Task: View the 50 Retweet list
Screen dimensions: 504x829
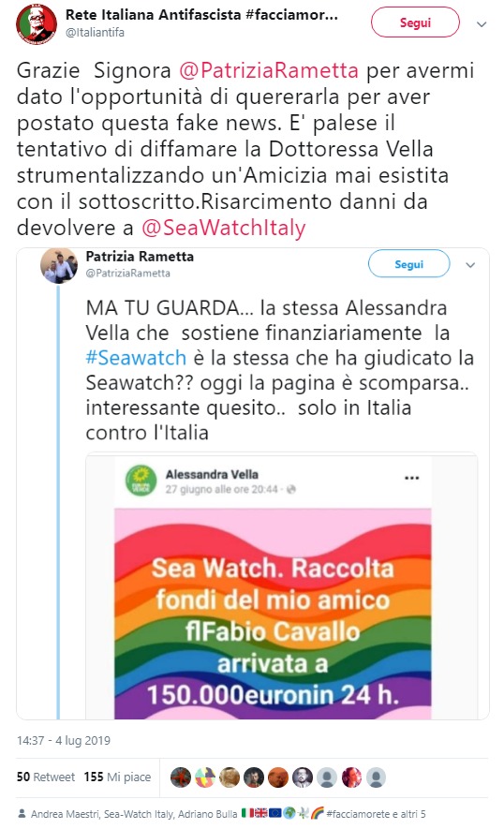Action: pos(46,777)
